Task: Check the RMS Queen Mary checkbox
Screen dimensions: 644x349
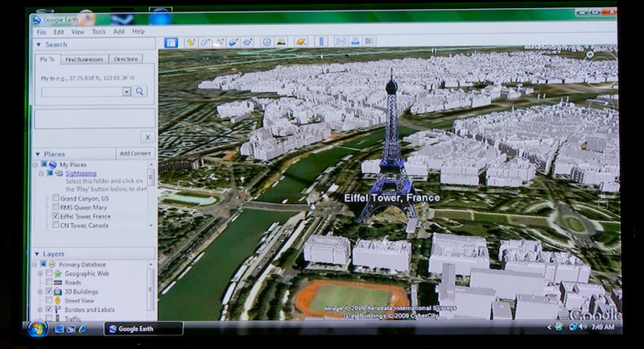Action: coord(56,207)
